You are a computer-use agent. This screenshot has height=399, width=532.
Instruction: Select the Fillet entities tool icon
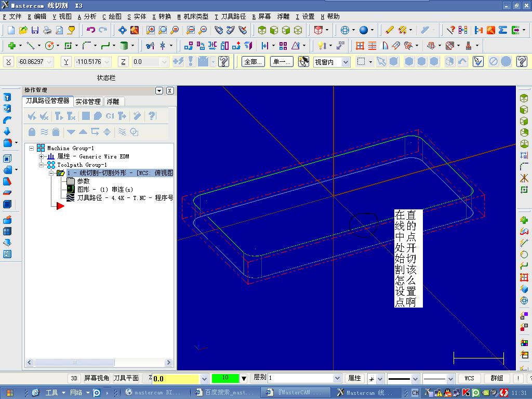tap(87, 46)
